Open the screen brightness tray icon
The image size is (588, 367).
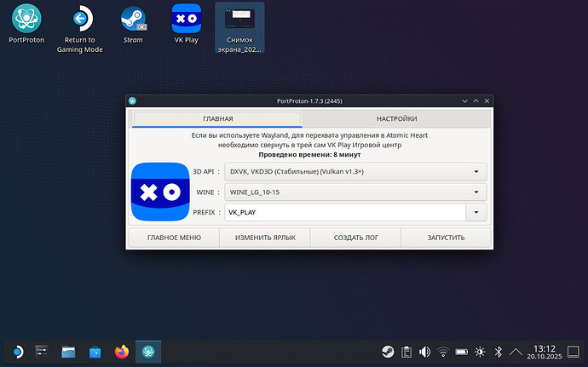coord(481,351)
